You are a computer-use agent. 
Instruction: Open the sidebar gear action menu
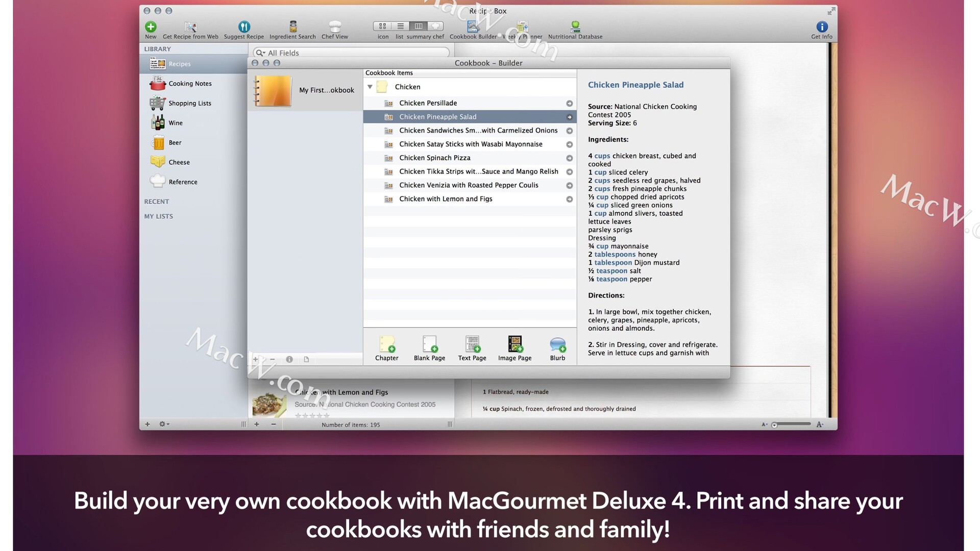click(x=164, y=424)
